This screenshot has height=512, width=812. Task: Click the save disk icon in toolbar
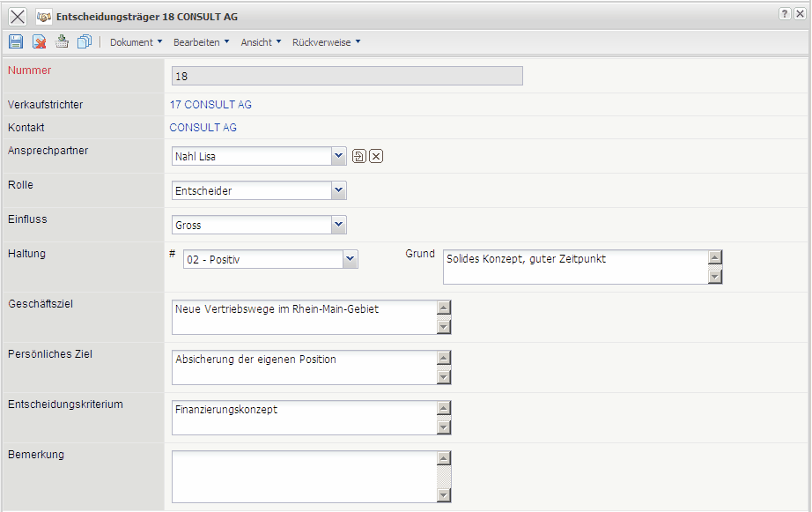pos(15,41)
